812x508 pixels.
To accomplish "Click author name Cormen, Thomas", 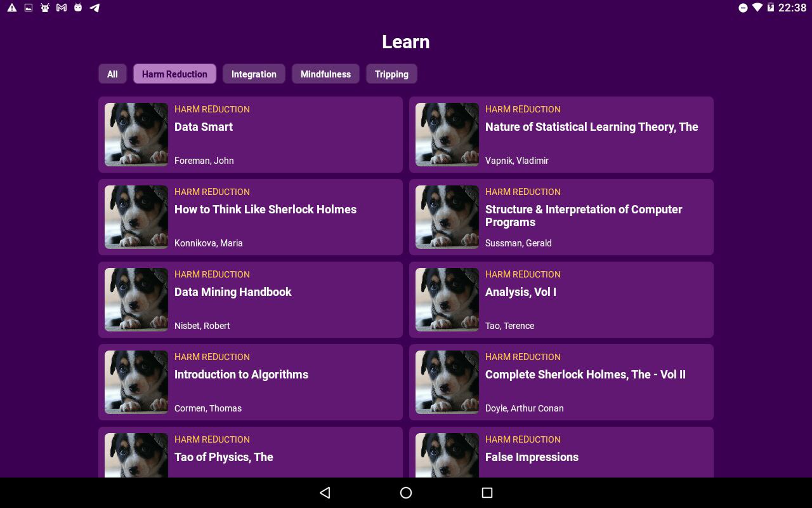I will [208, 408].
